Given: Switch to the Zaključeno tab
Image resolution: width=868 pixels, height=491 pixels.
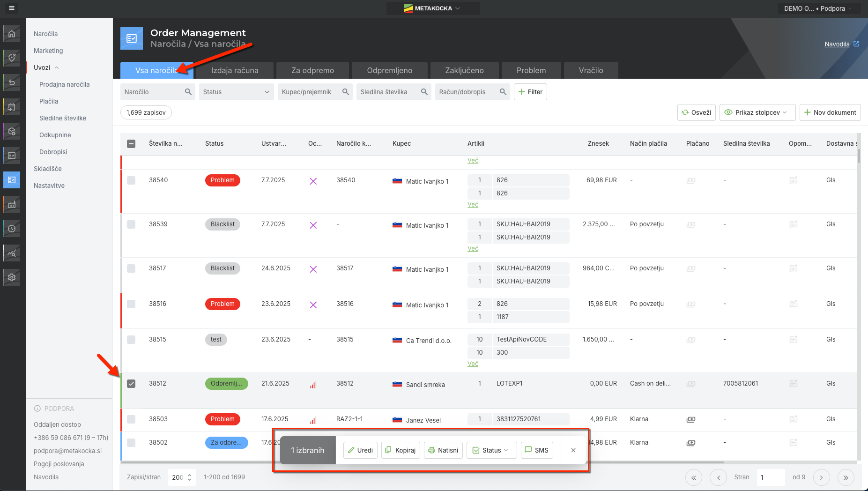Looking at the screenshot, I should [x=464, y=70].
